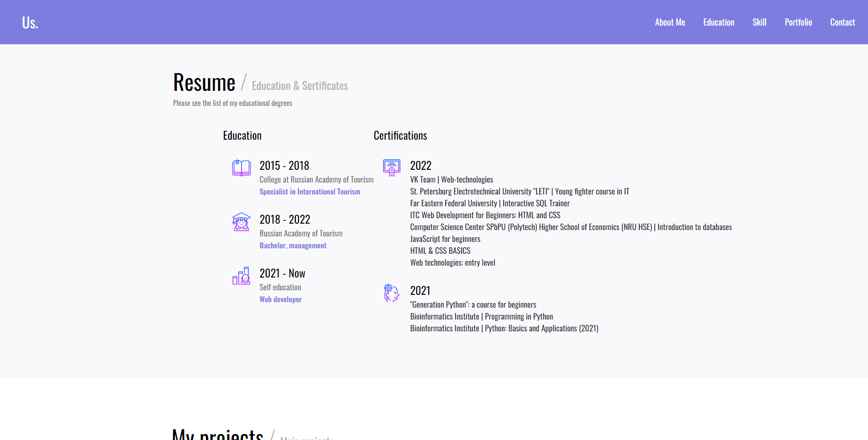The width and height of the screenshot is (868, 440).
Task: Click the graduate icon beside 2018 - 2022
Action: click(x=241, y=222)
